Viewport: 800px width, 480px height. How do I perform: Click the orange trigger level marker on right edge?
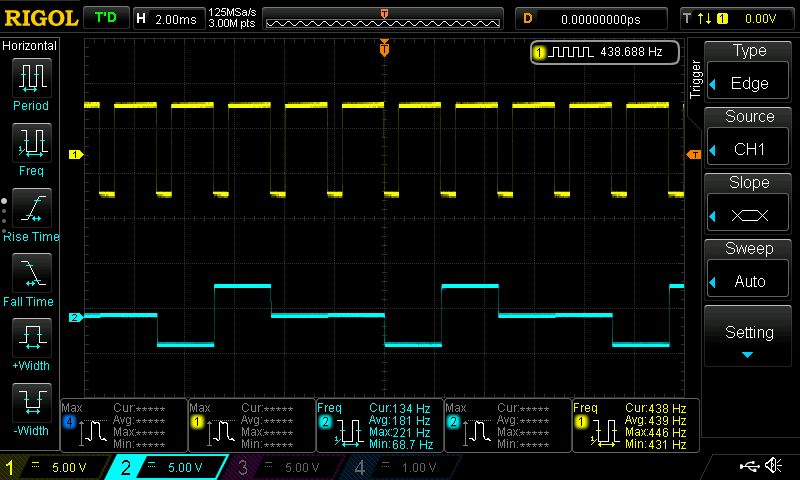pos(693,154)
